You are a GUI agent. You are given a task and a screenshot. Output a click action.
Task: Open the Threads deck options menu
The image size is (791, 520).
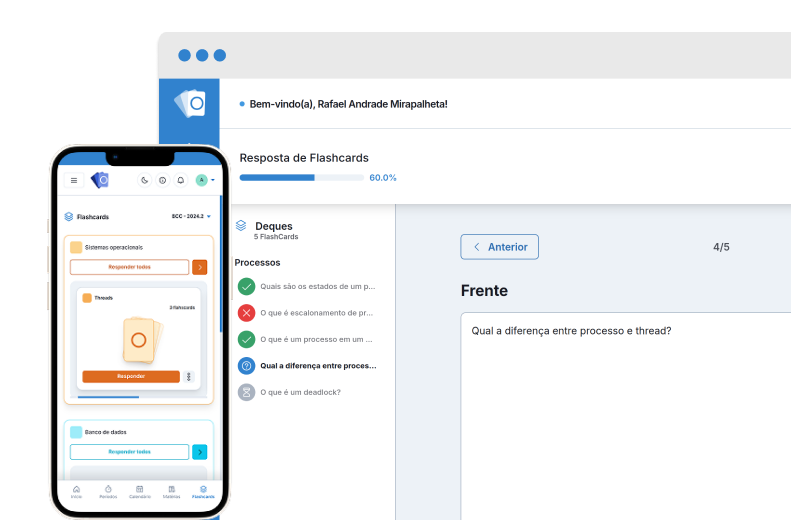pos(188,377)
